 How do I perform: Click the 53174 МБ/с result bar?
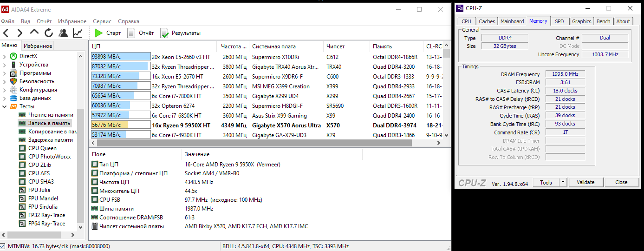121,135
